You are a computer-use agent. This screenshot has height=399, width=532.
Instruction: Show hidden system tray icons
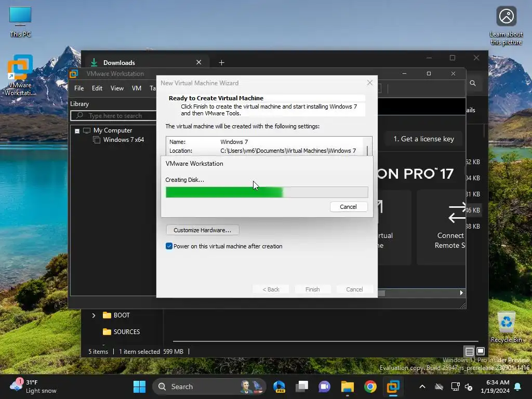pos(422,387)
